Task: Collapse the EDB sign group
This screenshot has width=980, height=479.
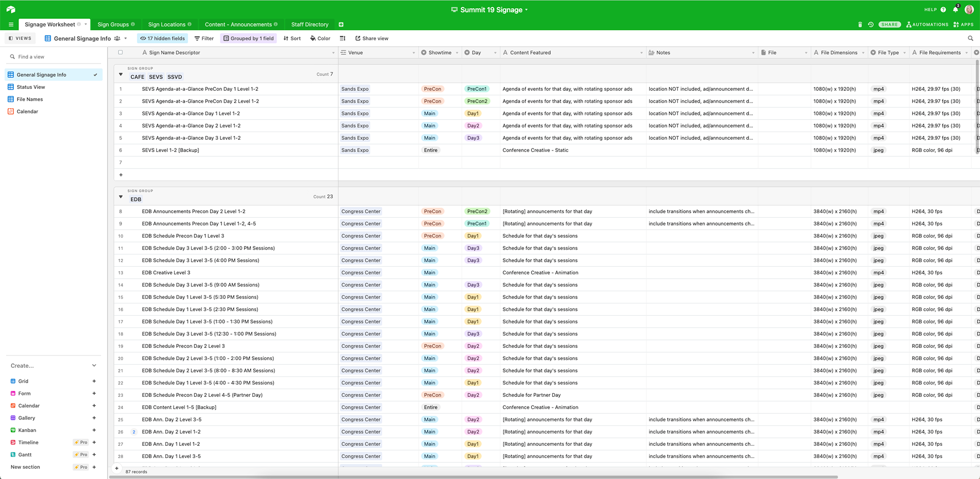Action: 121,197
